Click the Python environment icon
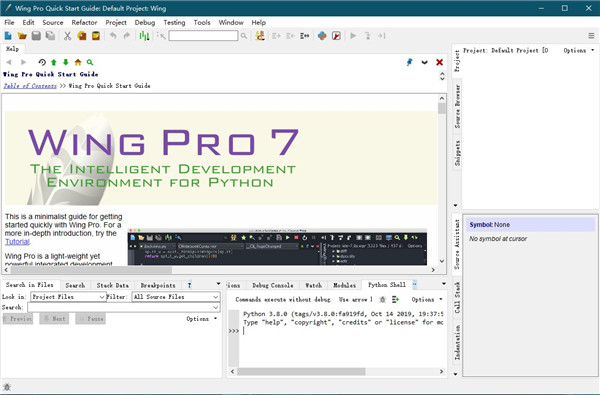This screenshot has height=395, width=600. click(322, 36)
